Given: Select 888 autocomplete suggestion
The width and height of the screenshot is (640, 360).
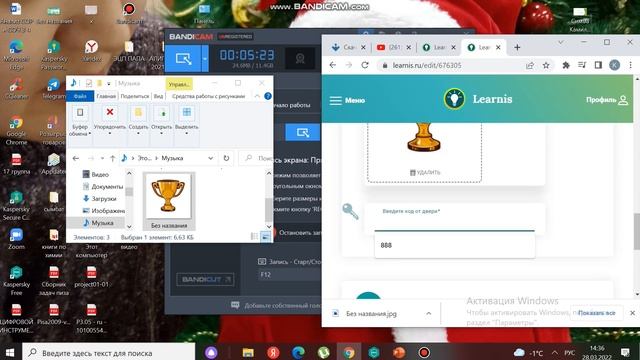Looking at the screenshot, I should click(454, 245).
